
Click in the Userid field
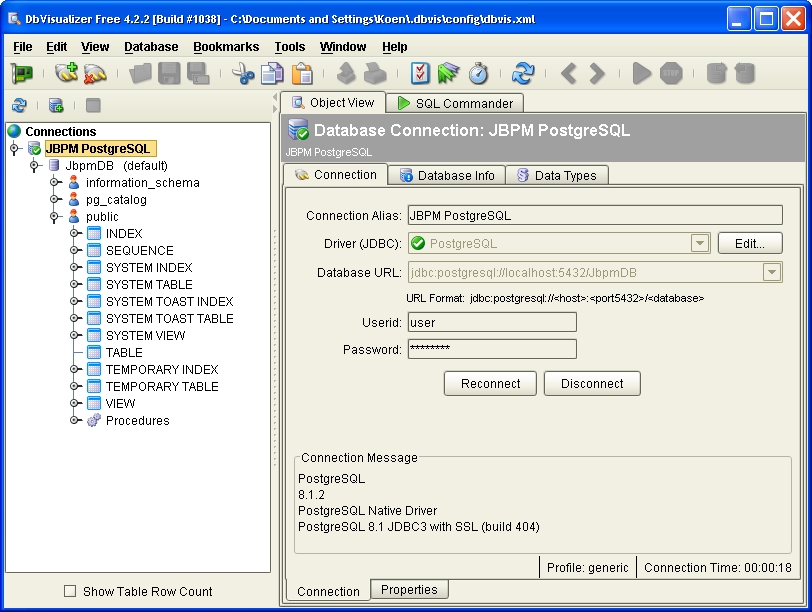pos(491,323)
